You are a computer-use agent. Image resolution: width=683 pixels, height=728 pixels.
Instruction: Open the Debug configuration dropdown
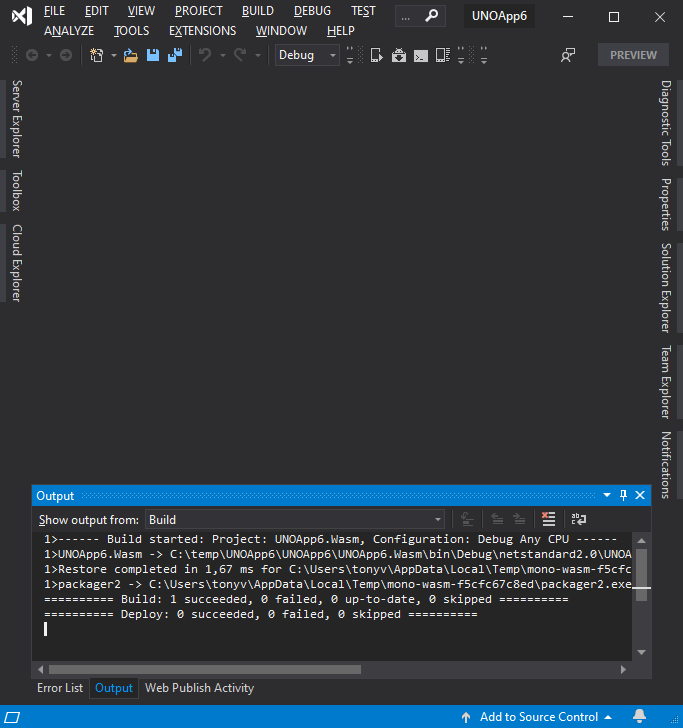(307, 55)
